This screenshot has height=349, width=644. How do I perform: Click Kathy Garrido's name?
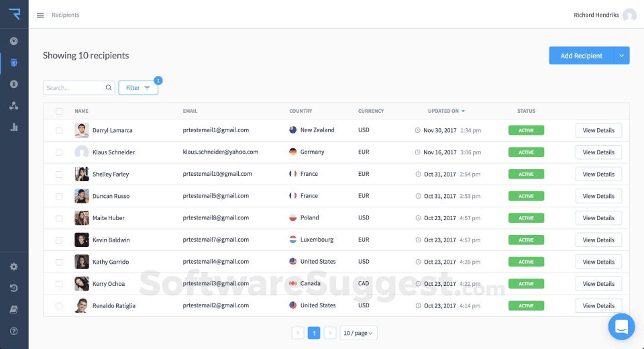point(111,262)
